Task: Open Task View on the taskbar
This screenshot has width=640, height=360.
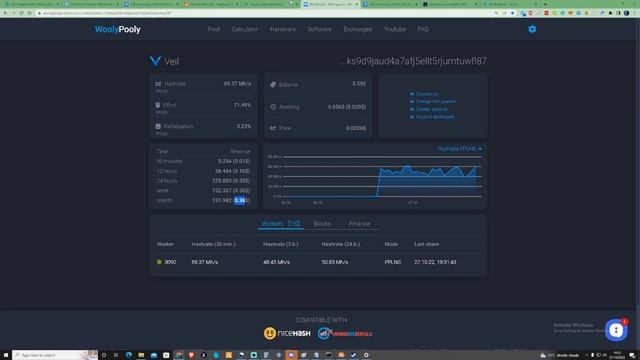Action: (x=116, y=355)
